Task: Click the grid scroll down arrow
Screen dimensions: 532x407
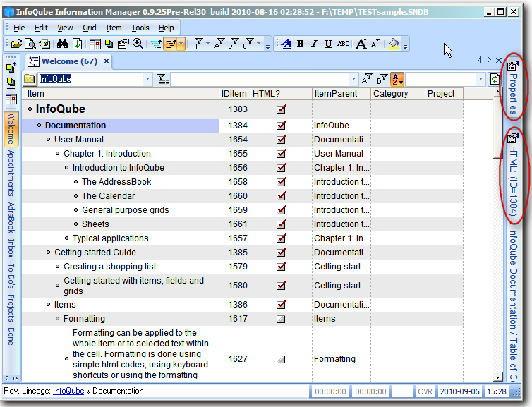Action: pos(497,377)
